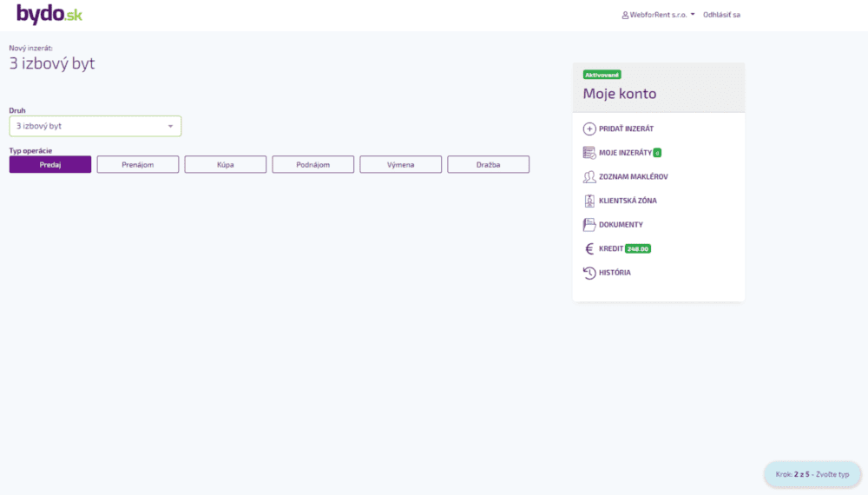Select the Dražba operation button
The height and width of the screenshot is (495, 868).
click(488, 164)
